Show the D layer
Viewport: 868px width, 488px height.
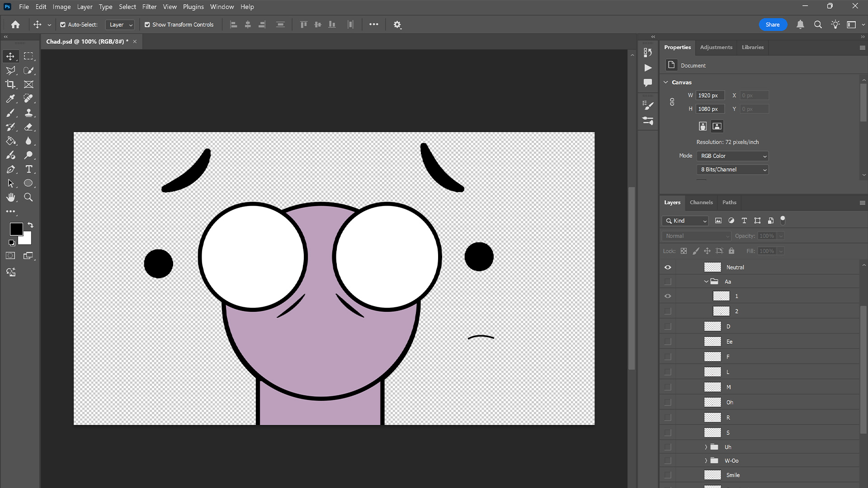(668, 327)
